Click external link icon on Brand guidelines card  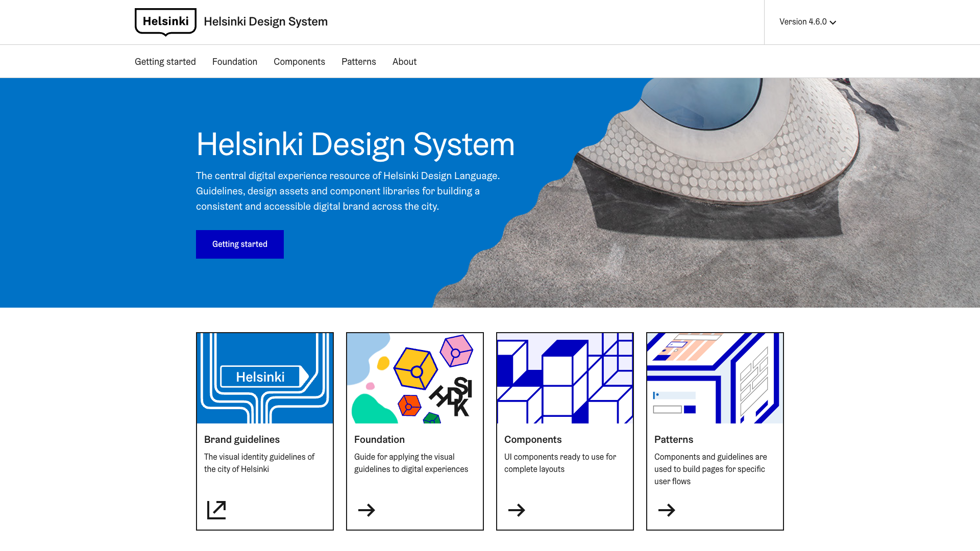216,510
